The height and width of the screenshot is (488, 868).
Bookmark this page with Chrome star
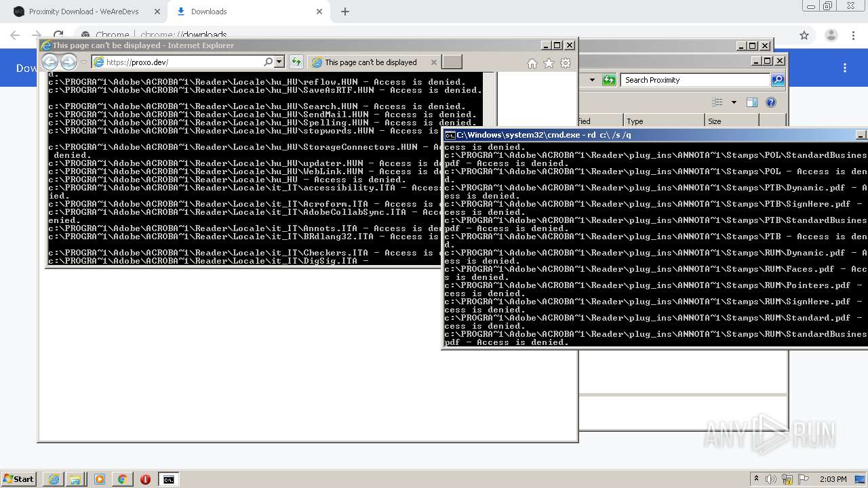coord(804,35)
